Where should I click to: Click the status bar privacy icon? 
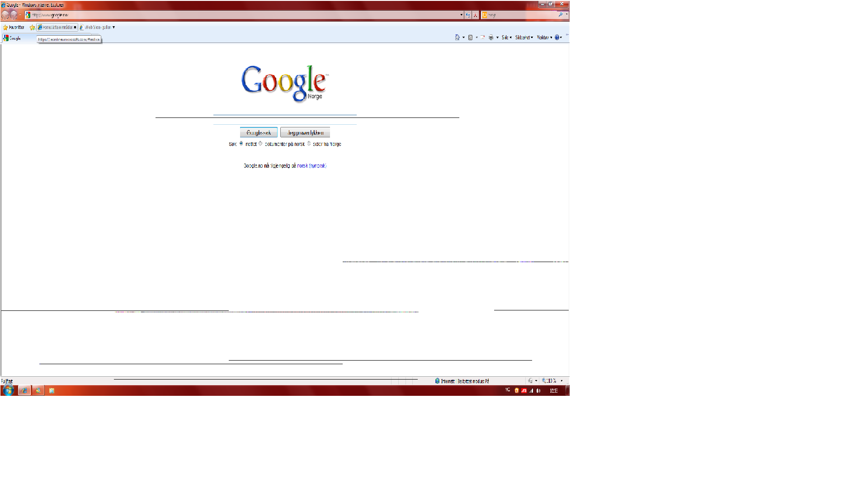pos(530,381)
